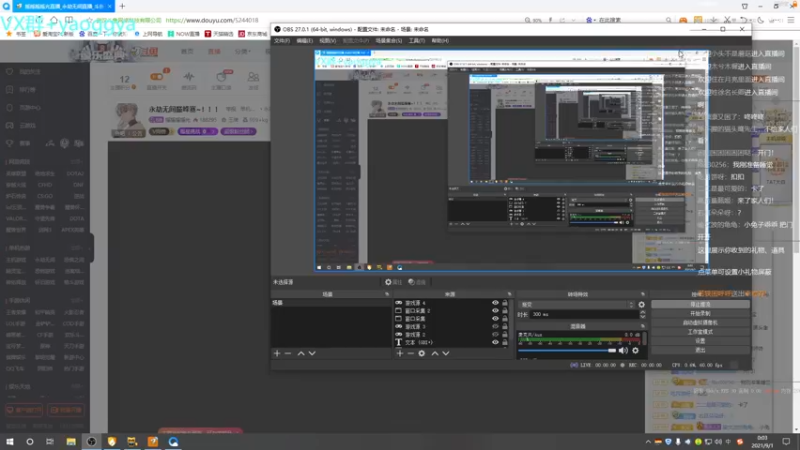The width and height of the screenshot is (800, 450).
Task: Open source properties gear in Sources toolbar
Action: pyautogui.click(x=422, y=353)
